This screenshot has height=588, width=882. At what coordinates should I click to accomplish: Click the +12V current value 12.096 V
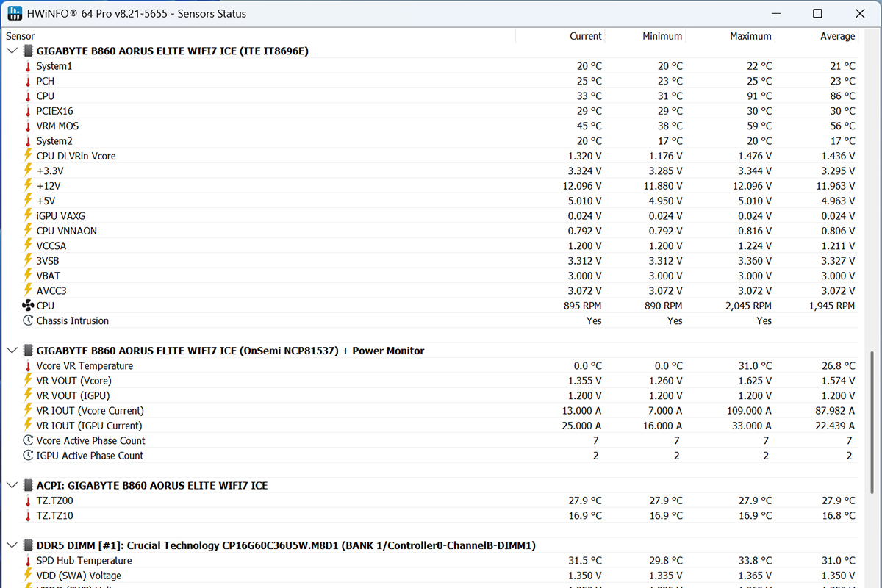[582, 186]
